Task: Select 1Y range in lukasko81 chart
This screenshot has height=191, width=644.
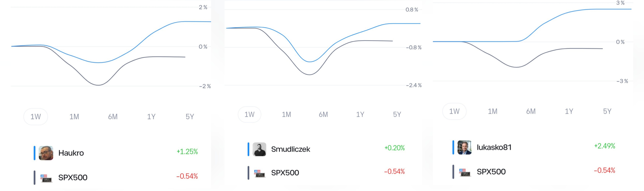Action: click(569, 111)
